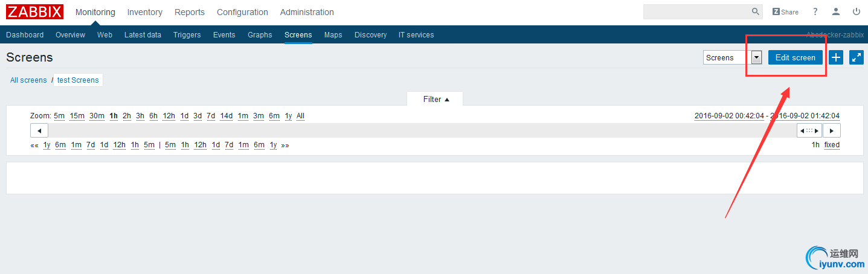Open the Zabbix Share icon link

pos(785,12)
